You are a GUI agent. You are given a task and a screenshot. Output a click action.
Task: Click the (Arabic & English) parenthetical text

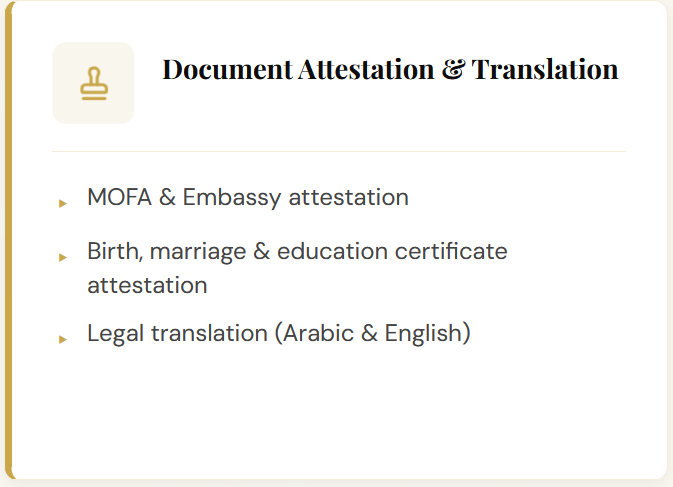373,333
